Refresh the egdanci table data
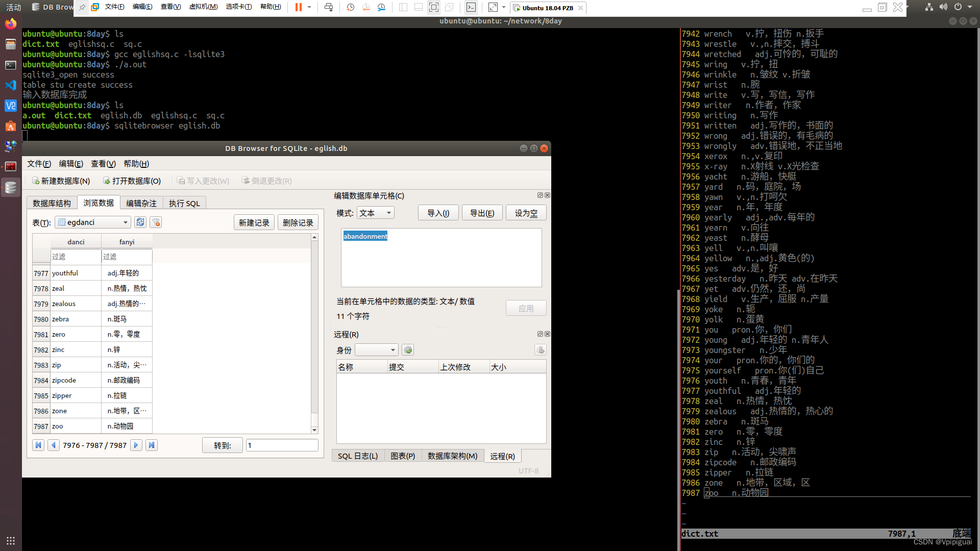The image size is (980, 551). [140, 222]
